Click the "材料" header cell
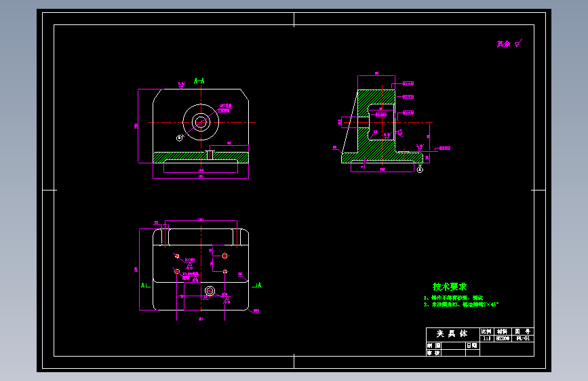This screenshot has height=381, width=588. (x=502, y=332)
